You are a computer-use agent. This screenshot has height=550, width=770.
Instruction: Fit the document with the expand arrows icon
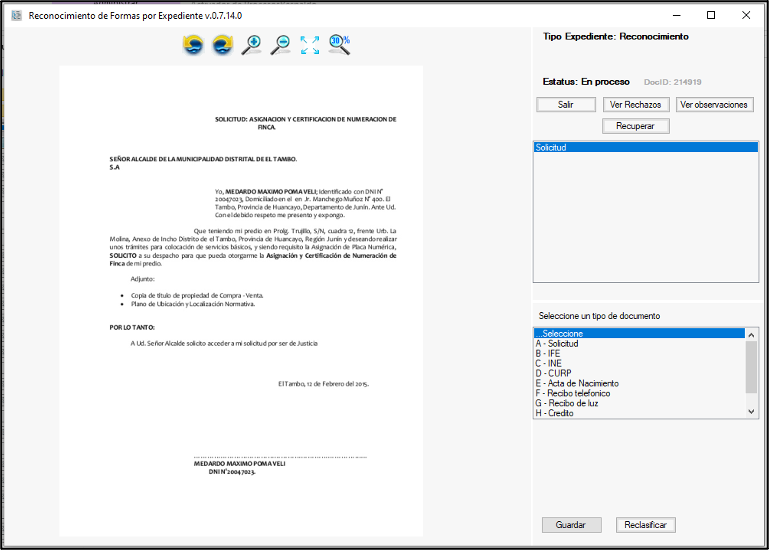tap(310, 45)
